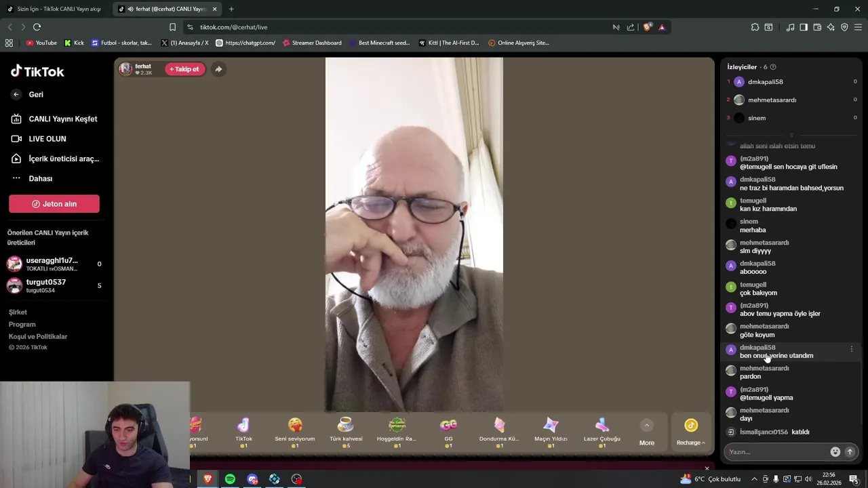Open the Recharge coin dropdown
Image resolution: width=868 pixels, height=488 pixels.
point(691,432)
